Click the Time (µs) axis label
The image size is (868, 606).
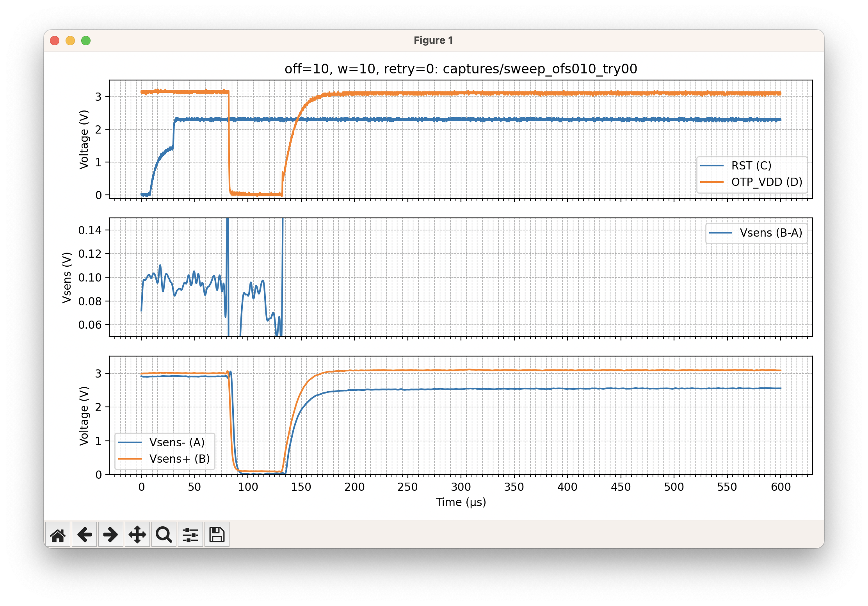point(461,503)
